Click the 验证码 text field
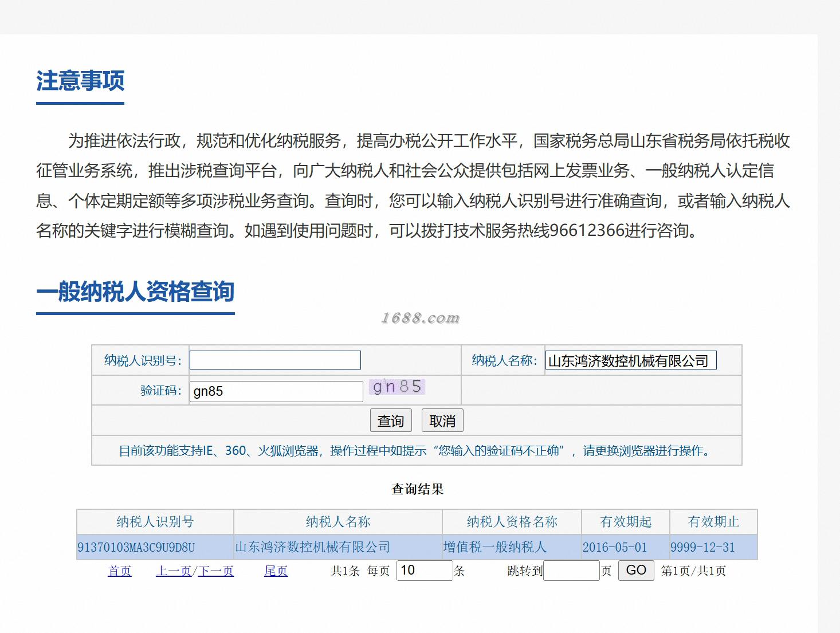840x633 pixels. 276,391
